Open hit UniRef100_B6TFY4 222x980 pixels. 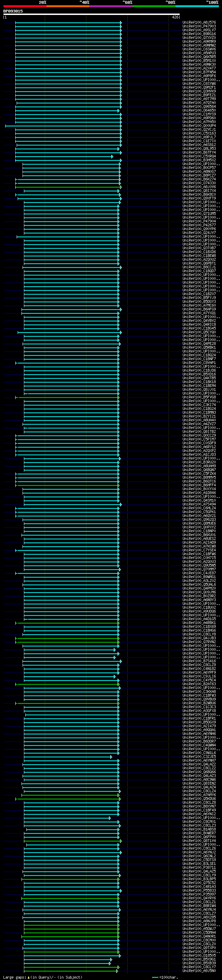point(199,153)
